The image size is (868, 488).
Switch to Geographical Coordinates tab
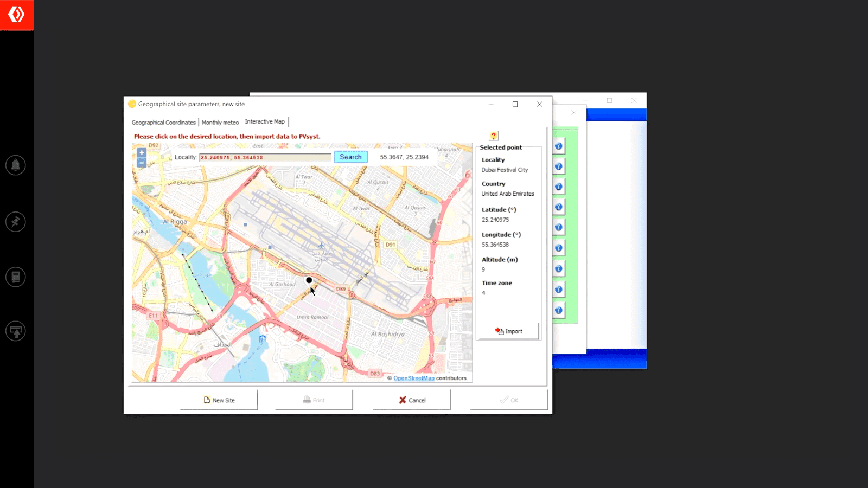point(163,122)
